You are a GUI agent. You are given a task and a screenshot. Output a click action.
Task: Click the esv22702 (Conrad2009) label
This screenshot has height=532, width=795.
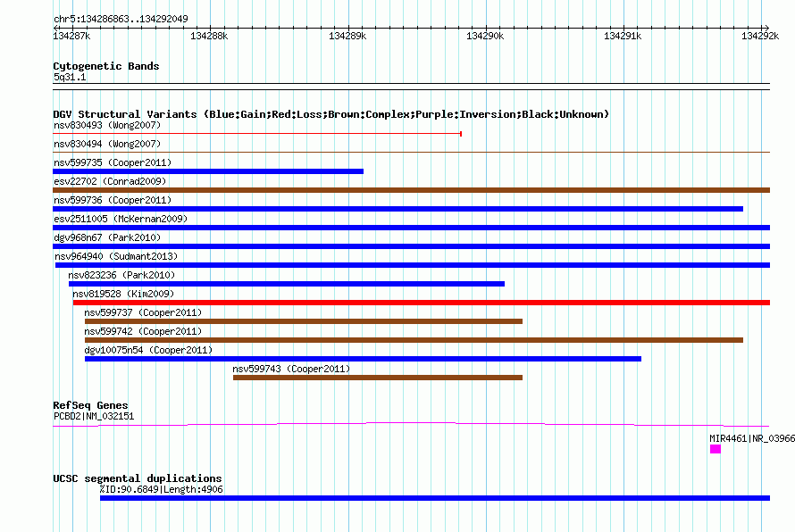(x=110, y=181)
